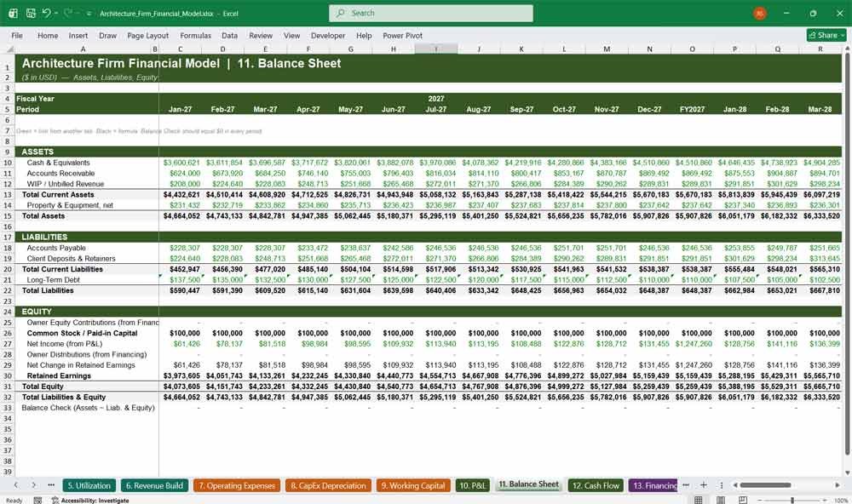Select column A header
The height and width of the screenshot is (504, 852).
point(83,49)
